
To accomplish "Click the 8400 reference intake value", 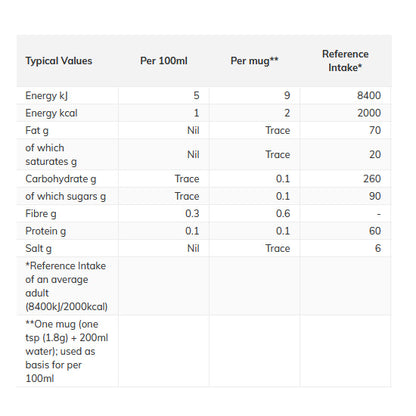I will tap(369, 96).
